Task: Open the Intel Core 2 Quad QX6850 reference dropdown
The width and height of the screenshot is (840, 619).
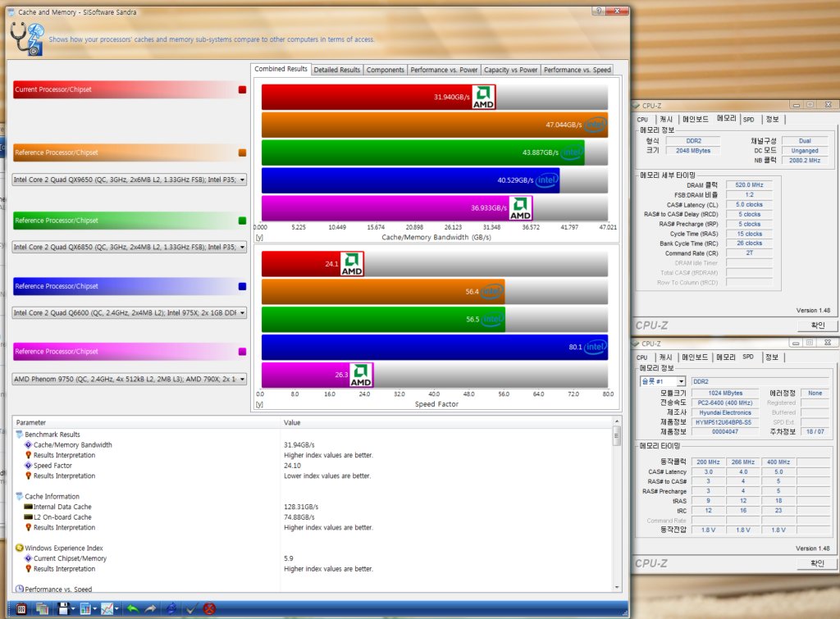Action: click(x=129, y=247)
